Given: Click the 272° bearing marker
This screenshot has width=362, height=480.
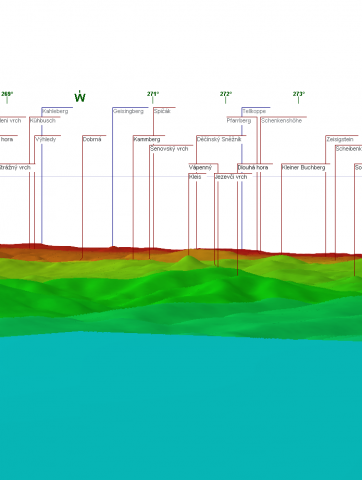Looking at the screenshot, I should click(x=226, y=94).
